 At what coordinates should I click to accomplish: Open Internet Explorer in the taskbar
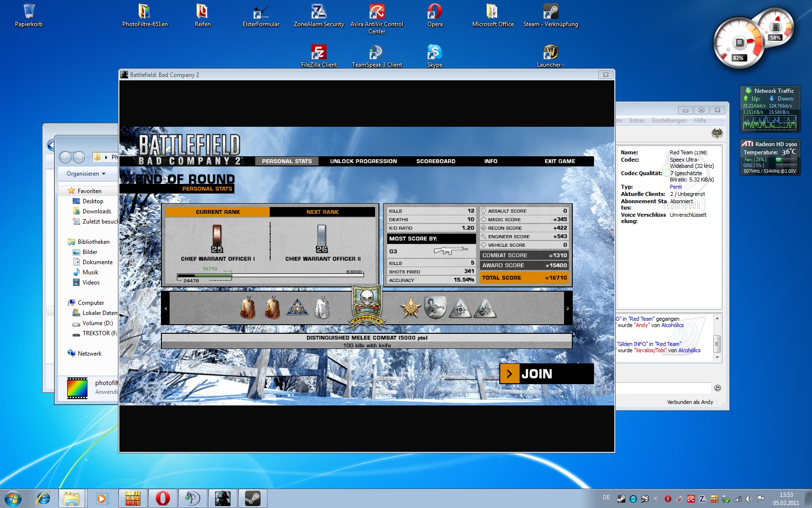pyautogui.click(x=43, y=498)
